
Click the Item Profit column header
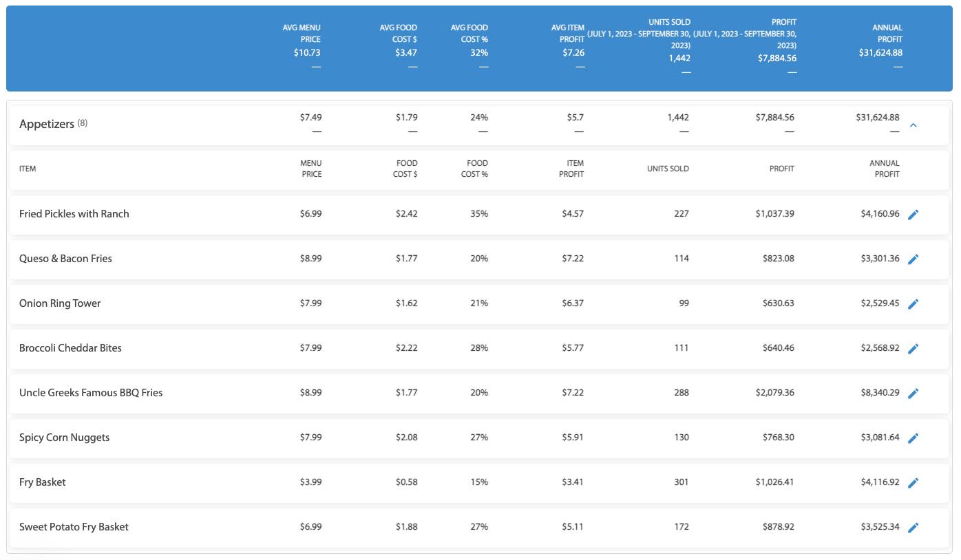click(x=571, y=169)
